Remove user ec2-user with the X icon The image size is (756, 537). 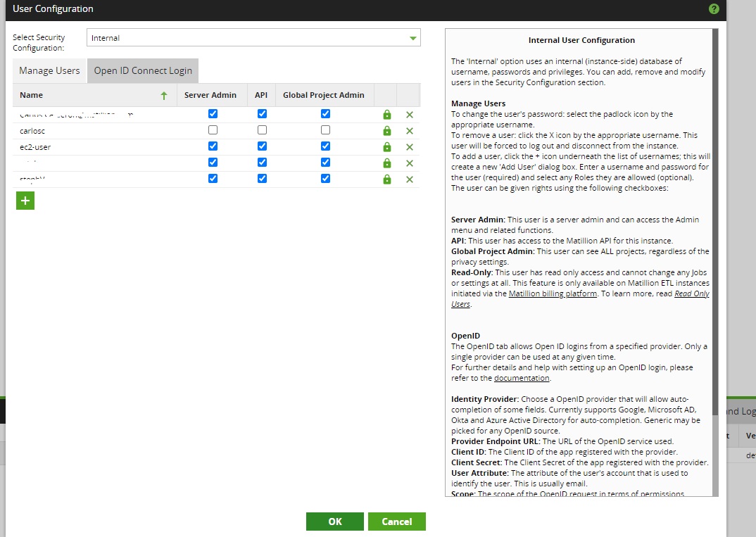(410, 147)
